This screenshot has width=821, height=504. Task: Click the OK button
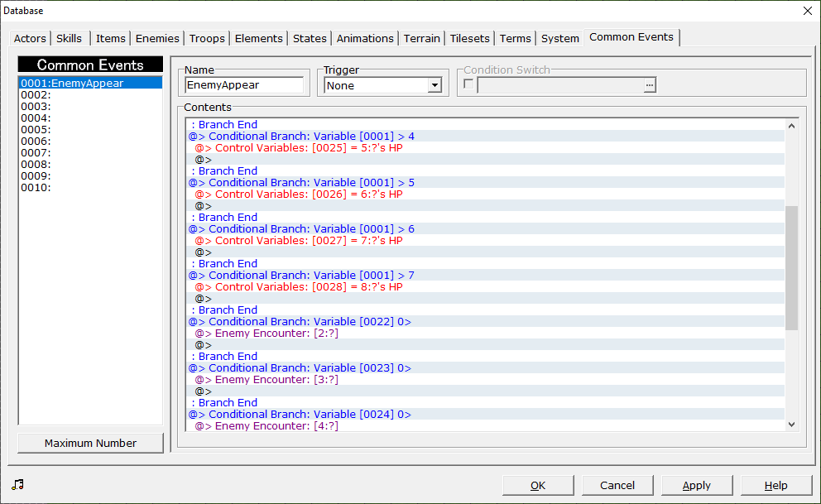pyautogui.click(x=538, y=485)
